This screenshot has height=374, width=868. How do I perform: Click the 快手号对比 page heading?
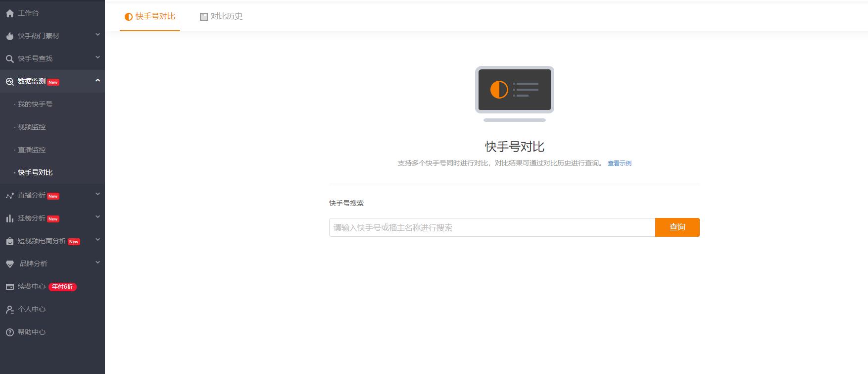[515, 147]
